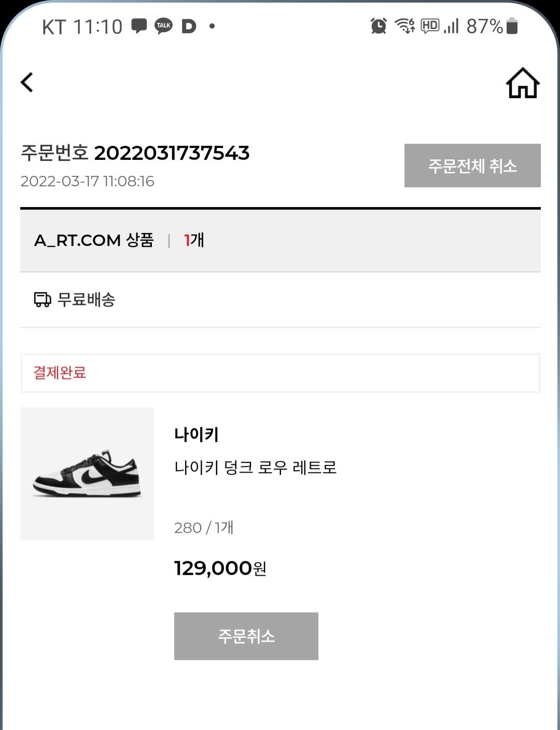This screenshot has height=730, width=560.
Task: Go back with the left arrow icon
Action: [x=26, y=82]
